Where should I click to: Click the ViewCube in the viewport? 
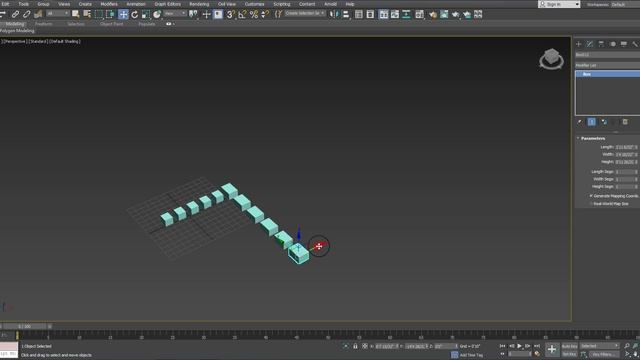click(x=551, y=59)
